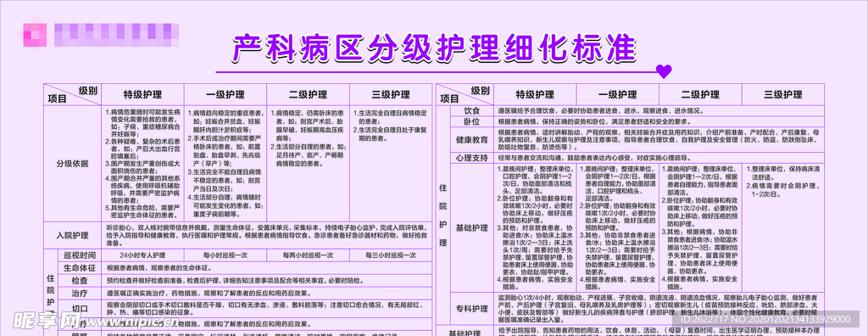Image resolution: width=868 pixels, height=336 pixels.
Task: Click 分级依据 cell starting 病情危重随时可能发生病情
Action: [x=142, y=164]
